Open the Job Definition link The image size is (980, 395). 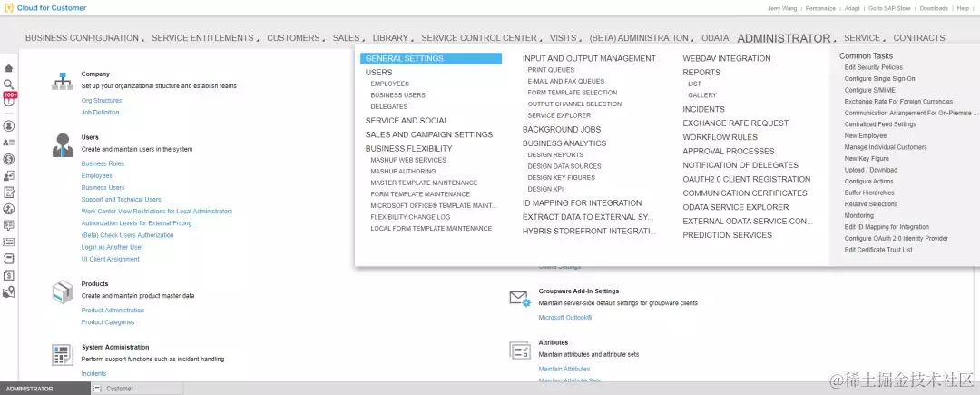(x=100, y=113)
